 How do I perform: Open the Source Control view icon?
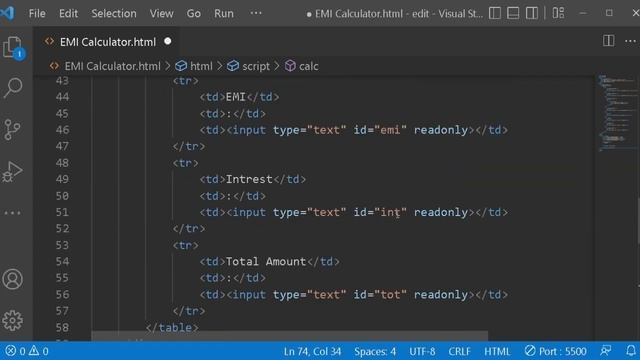coord(12,130)
